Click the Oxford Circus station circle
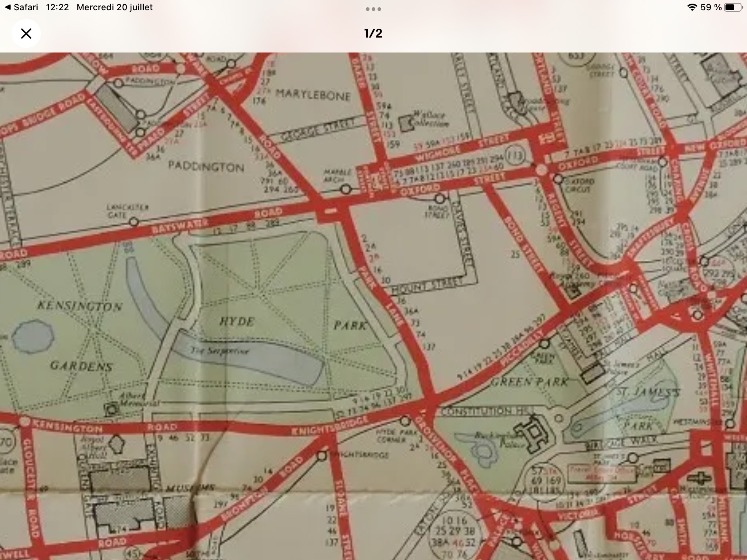 (x=558, y=179)
